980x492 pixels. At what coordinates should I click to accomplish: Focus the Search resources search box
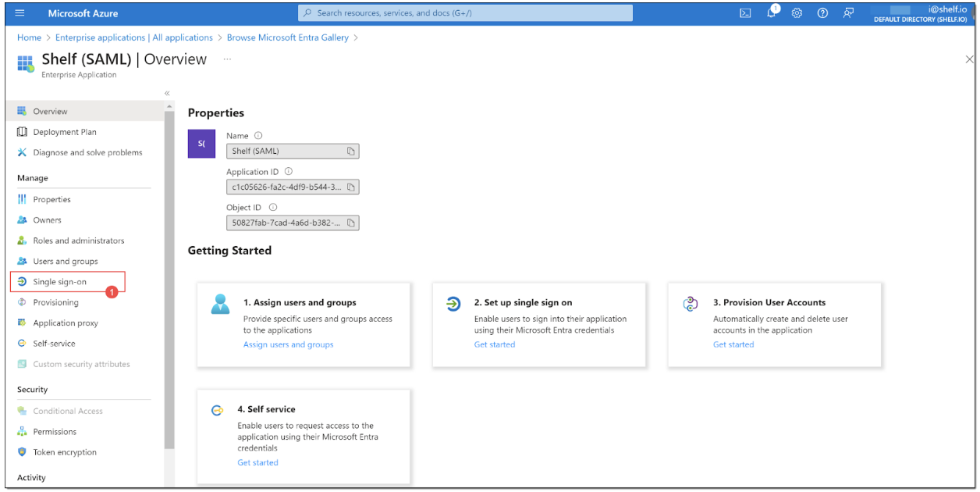coord(466,13)
